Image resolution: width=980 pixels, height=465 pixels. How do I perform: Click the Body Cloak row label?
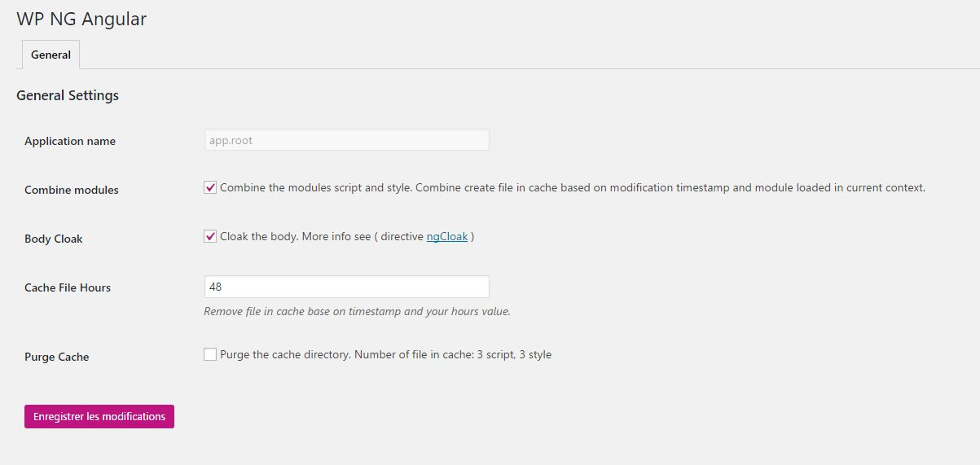(x=54, y=239)
